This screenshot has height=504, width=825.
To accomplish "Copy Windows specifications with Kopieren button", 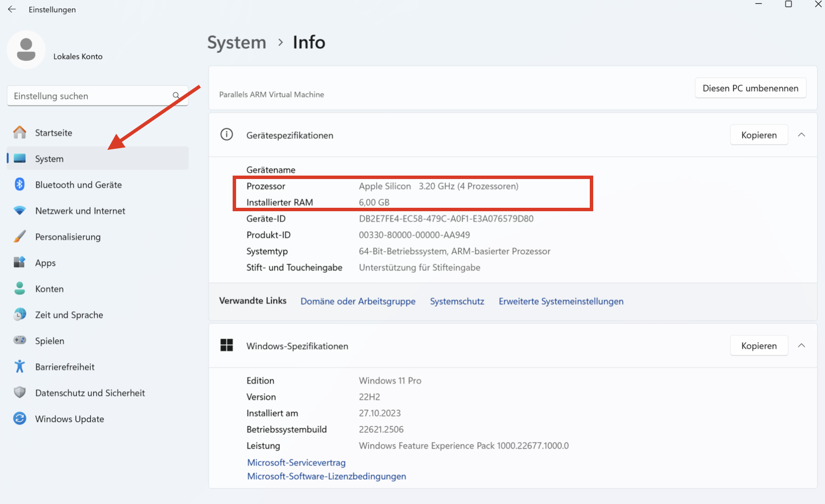I will (759, 346).
